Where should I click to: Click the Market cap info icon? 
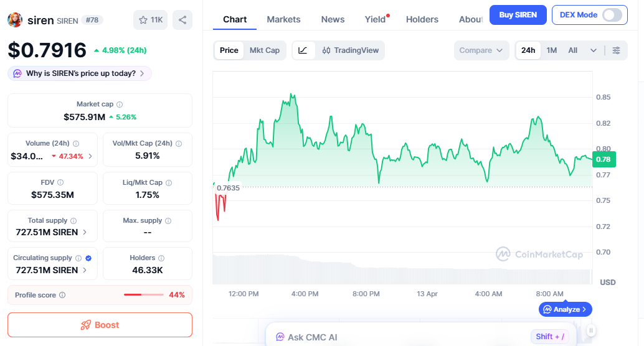pyautogui.click(x=120, y=105)
